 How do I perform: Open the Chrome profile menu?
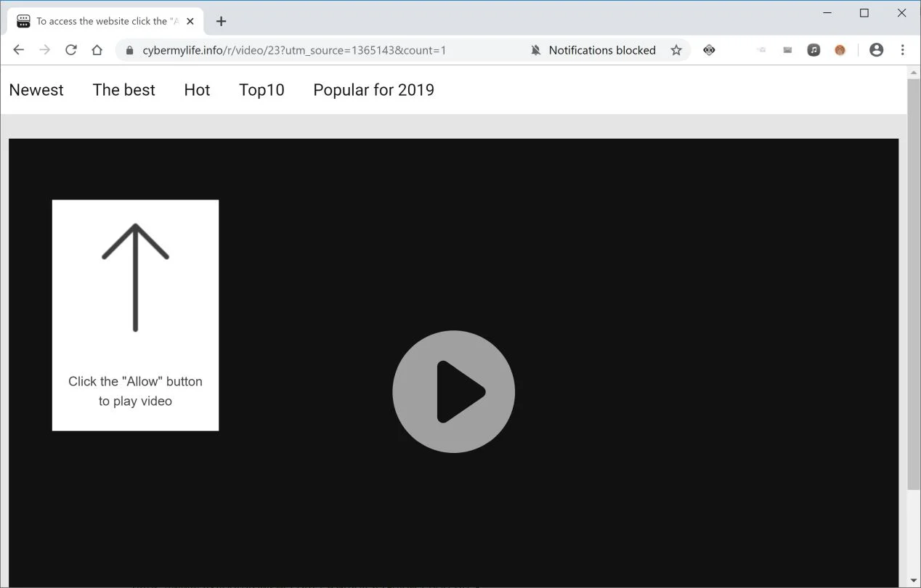pos(876,50)
